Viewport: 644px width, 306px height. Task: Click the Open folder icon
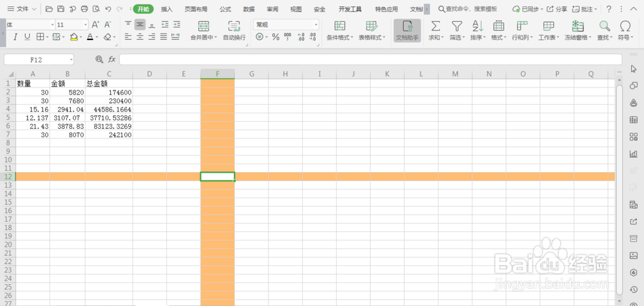click(49, 8)
